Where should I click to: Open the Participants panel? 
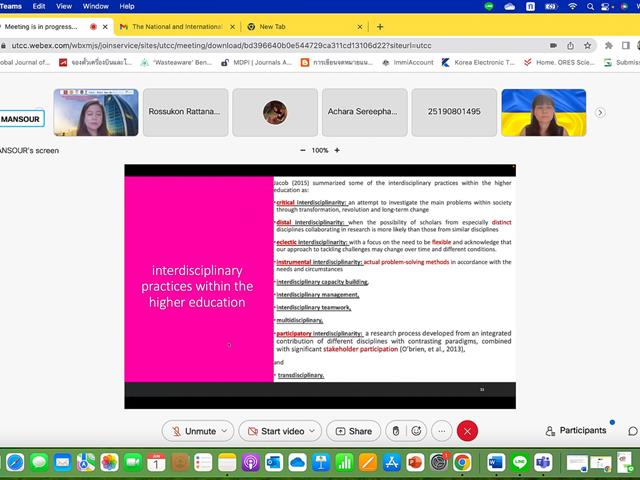coord(576,431)
